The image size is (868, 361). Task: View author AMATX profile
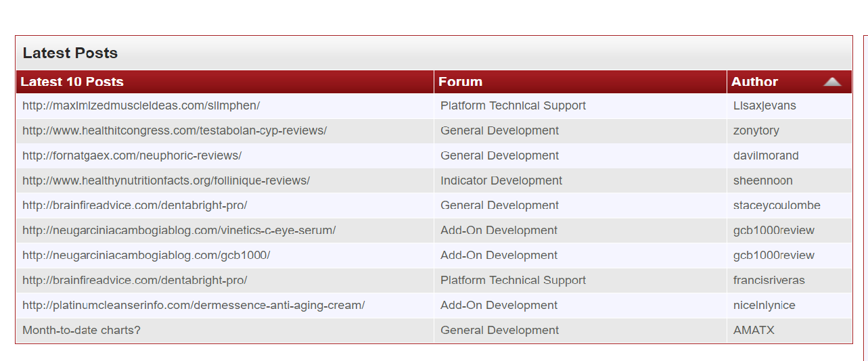754,331
